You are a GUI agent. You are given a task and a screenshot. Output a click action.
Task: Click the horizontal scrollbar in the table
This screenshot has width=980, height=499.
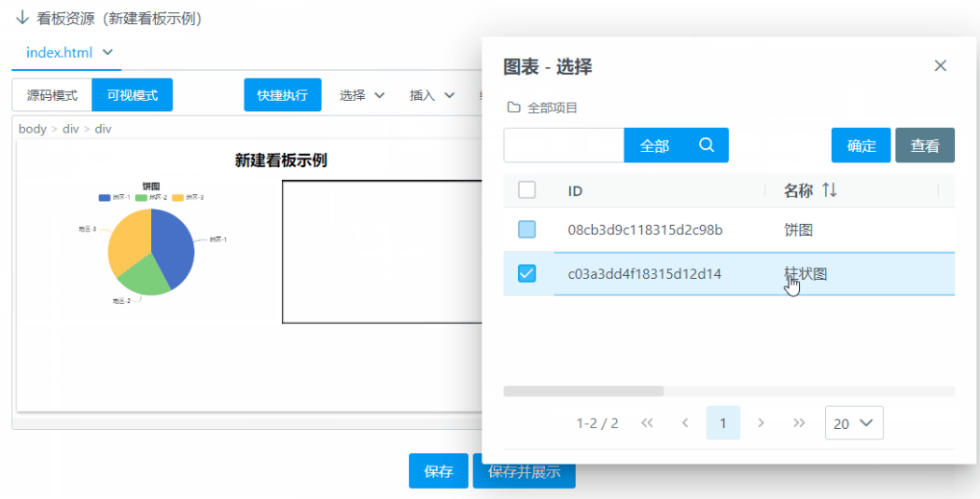coord(583,391)
